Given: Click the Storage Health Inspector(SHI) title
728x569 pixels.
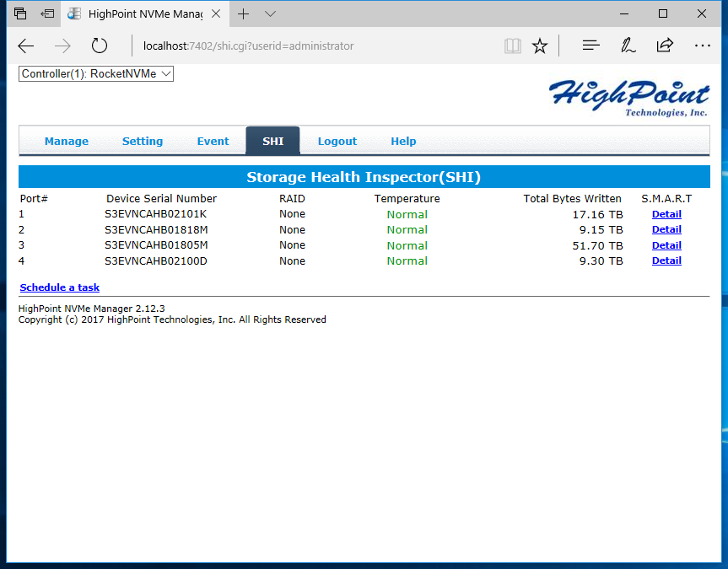Looking at the screenshot, I should pyautogui.click(x=364, y=177).
